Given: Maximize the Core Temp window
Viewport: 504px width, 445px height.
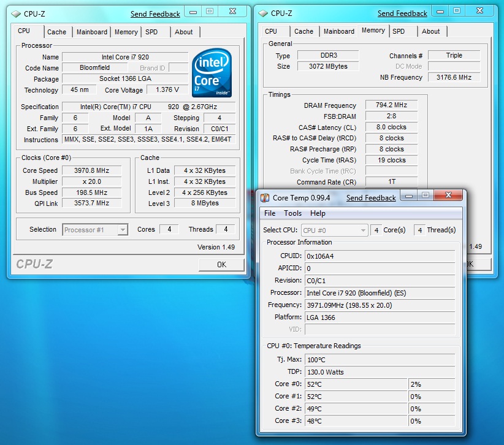Looking at the screenshot, I should (426, 196).
